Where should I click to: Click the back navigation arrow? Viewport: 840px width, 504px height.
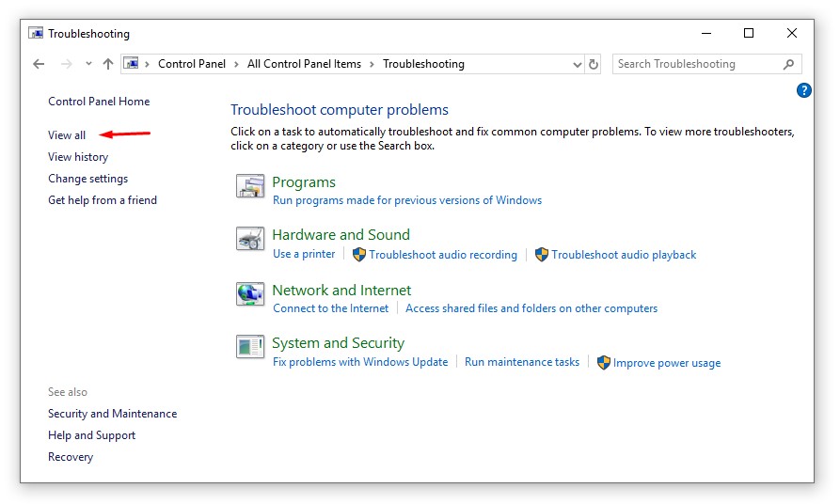click(39, 64)
